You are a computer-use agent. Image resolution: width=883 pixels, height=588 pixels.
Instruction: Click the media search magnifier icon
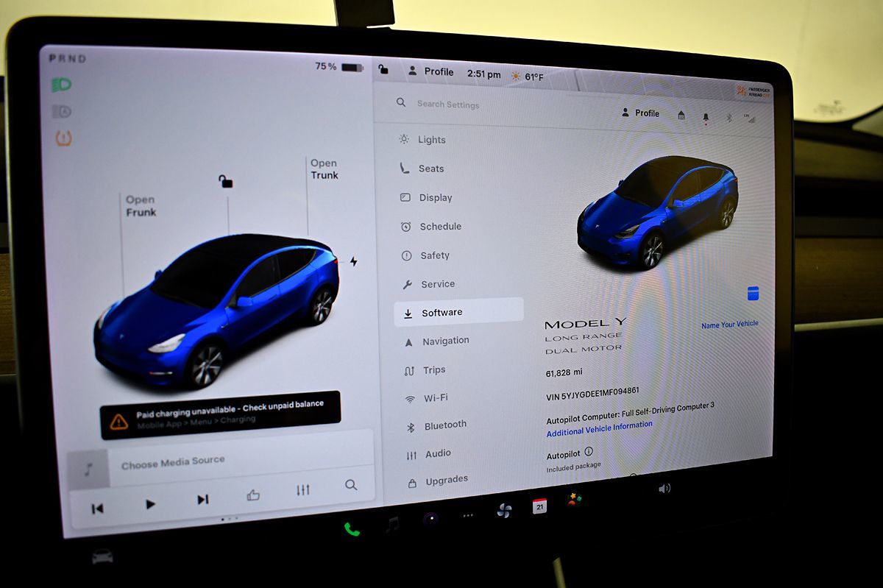click(x=351, y=485)
